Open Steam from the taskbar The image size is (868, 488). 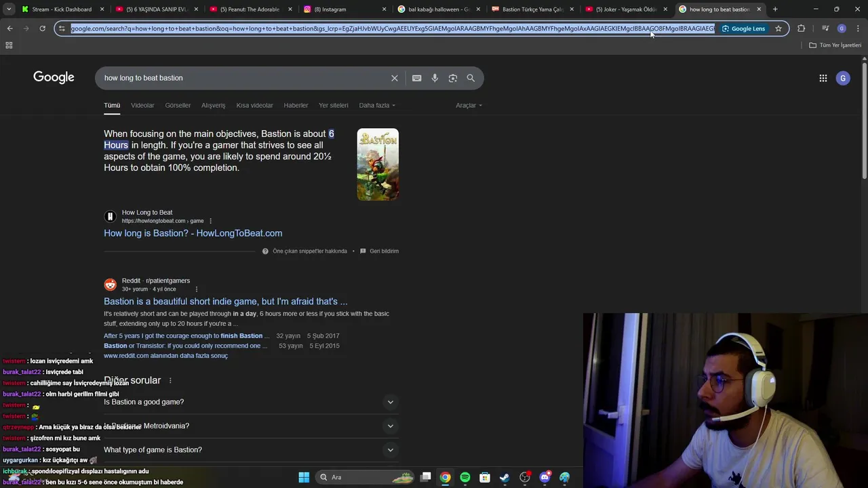[505, 477]
